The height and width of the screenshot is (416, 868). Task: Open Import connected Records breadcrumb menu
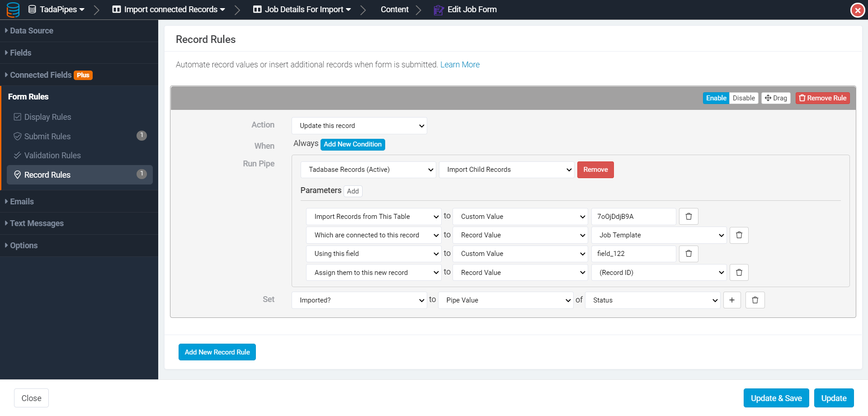pos(169,9)
